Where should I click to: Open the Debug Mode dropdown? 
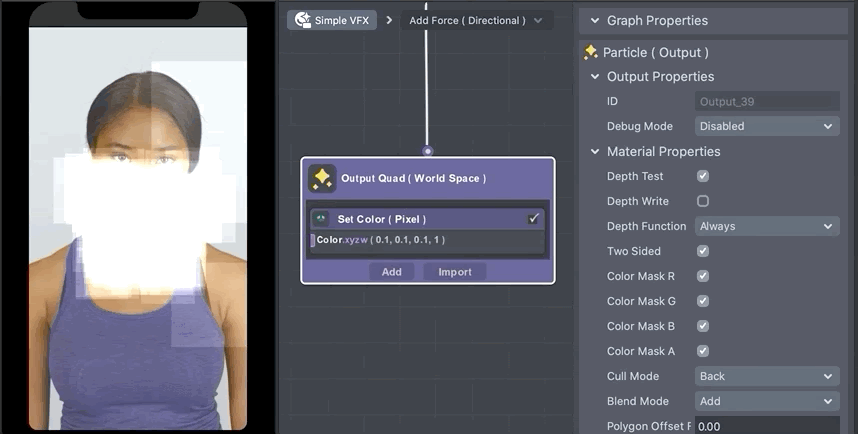pyautogui.click(x=766, y=126)
